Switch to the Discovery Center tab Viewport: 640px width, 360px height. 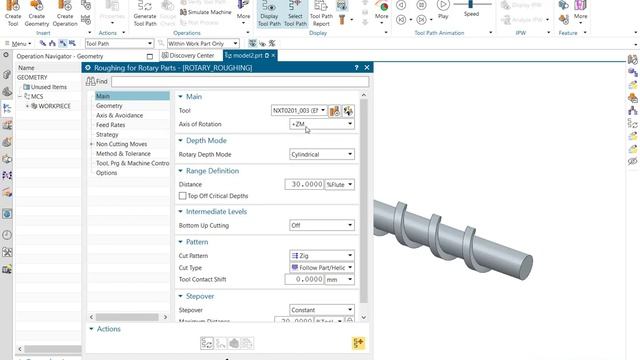pos(188,55)
